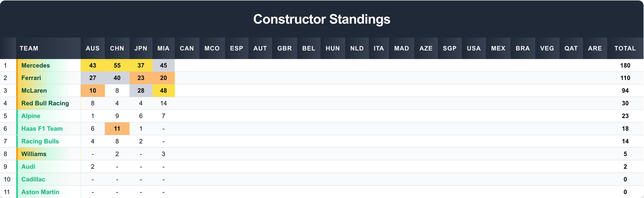Screen dimensions: 644x198
Task: Select Racing Bulls in the standings
Action: pyautogui.click(x=40, y=141)
